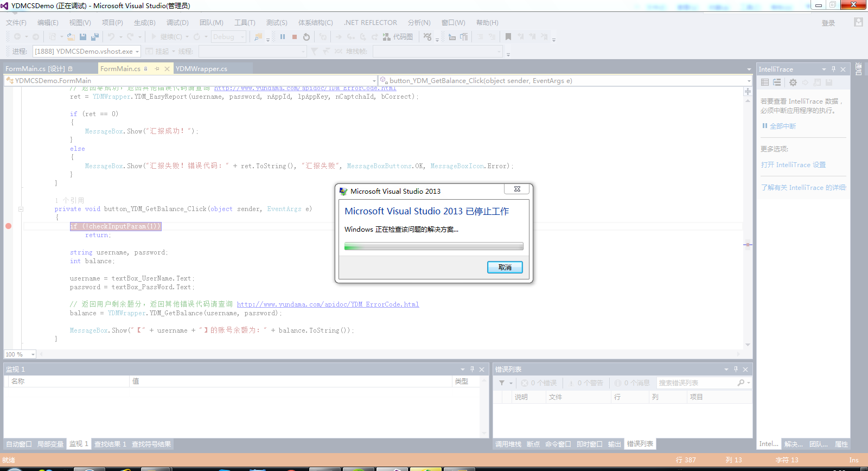Open the Watch 1 panel options dropdown
The width and height of the screenshot is (868, 471).
click(x=463, y=370)
